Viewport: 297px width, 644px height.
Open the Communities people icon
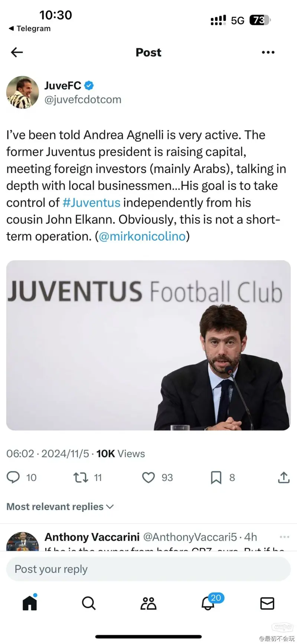click(148, 603)
